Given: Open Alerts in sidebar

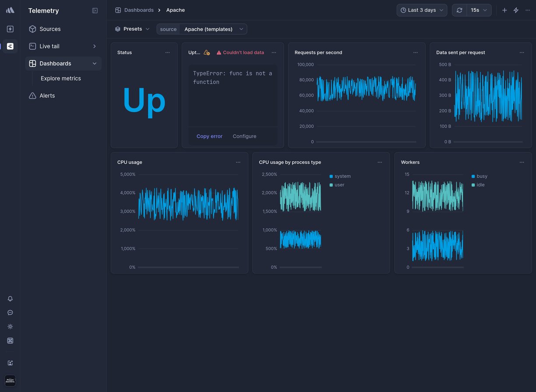Looking at the screenshot, I should [63, 95].
